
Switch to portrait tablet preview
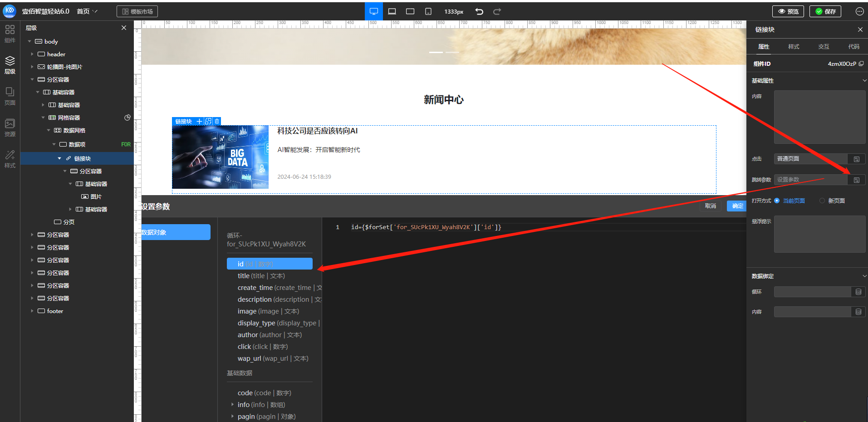tap(428, 11)
